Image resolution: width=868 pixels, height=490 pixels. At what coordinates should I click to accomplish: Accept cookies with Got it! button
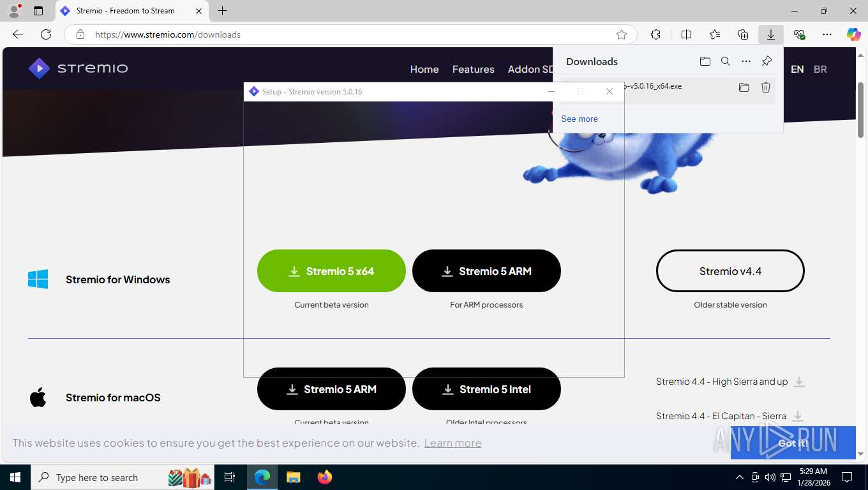(793, 443)
